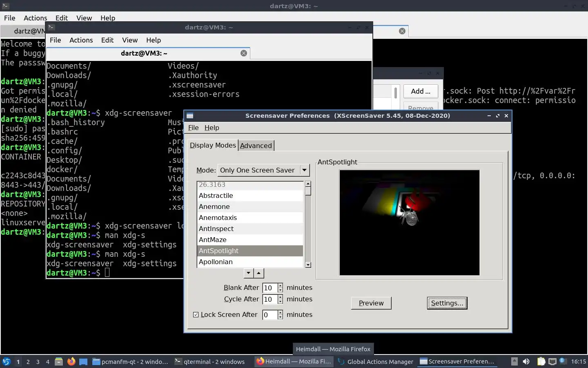Select AntInspect in screensaver list
Image resolution: width=588 pixels, height=368 pixels.
point(250,229)
